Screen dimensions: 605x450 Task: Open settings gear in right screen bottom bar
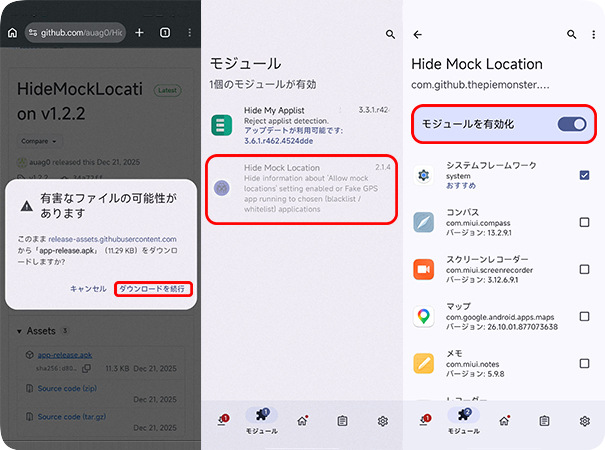[x=585, y=421]
